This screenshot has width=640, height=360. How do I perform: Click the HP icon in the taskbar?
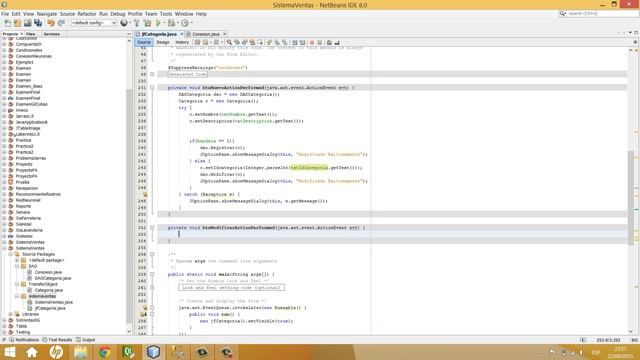point(56,352)
